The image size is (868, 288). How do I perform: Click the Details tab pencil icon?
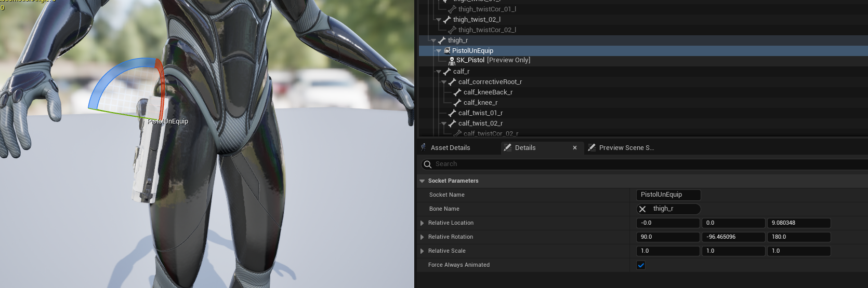(x=508, y=147)
